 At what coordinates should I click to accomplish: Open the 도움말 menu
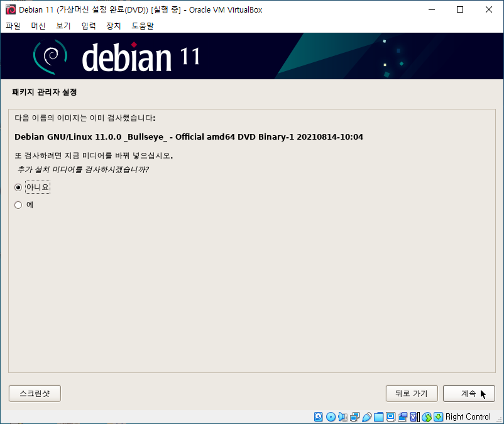pyautogui.click(x=143, y=26)
